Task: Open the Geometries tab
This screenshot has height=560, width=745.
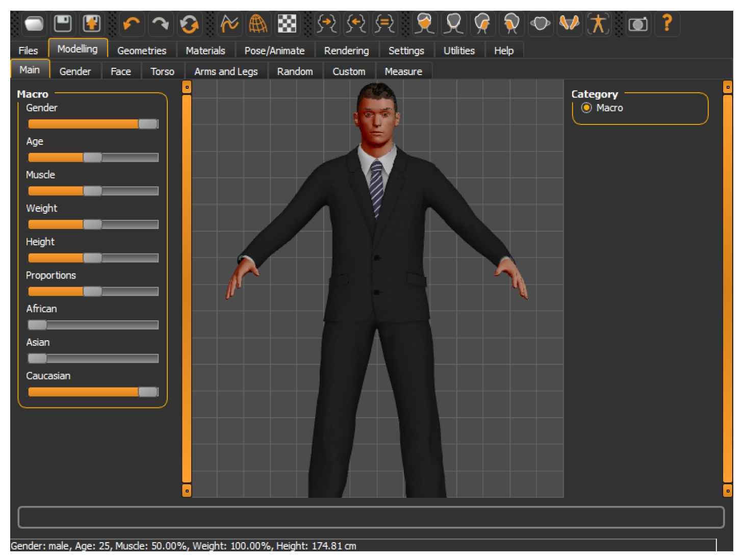Action: click(142, 50)
